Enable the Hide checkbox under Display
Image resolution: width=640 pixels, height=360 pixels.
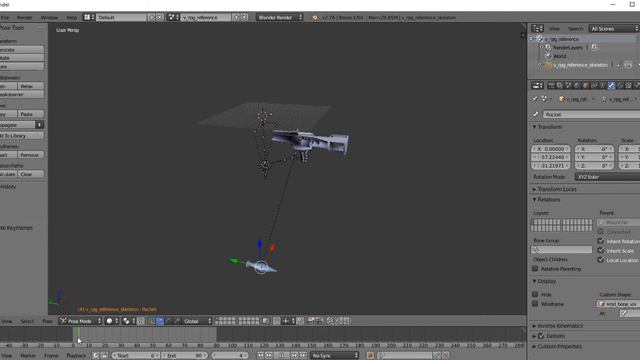click(535, 294)
